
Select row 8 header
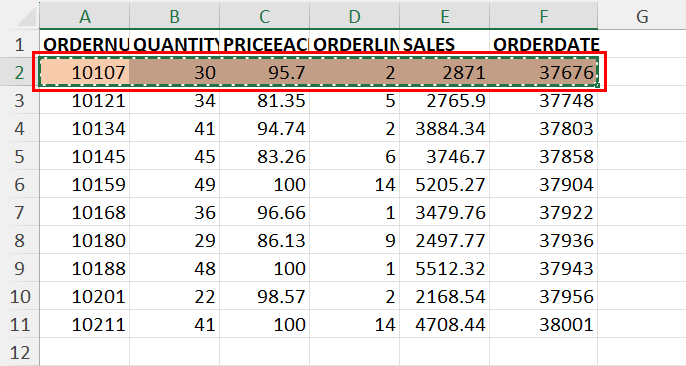(19, 240)
